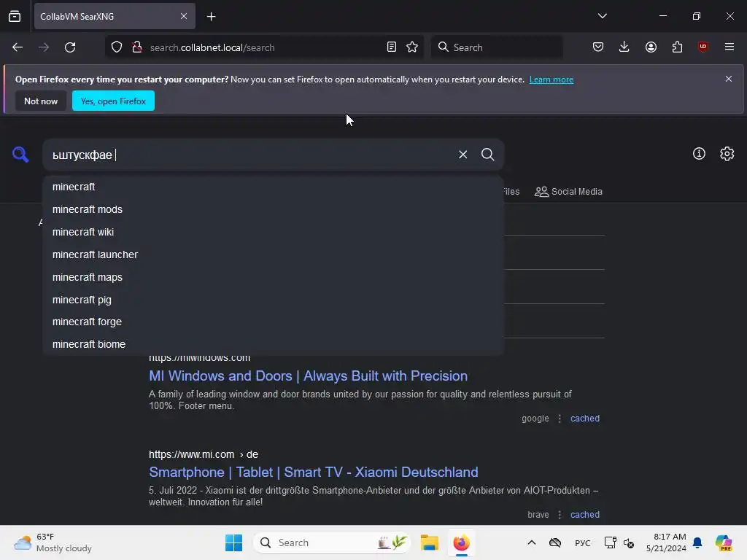Open the taskbar clock showing 8:17 AM
747x560 pixels.
tap(666, 542)
